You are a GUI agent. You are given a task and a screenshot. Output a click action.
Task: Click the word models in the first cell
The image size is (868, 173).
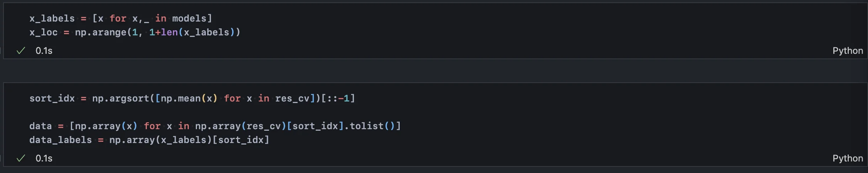coord(189,18)
